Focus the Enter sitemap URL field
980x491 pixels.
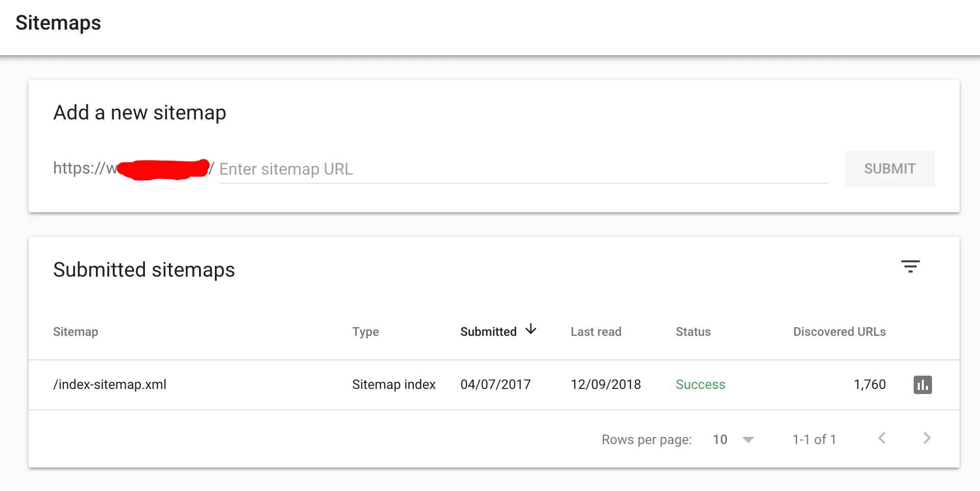[x=523, y=169]
